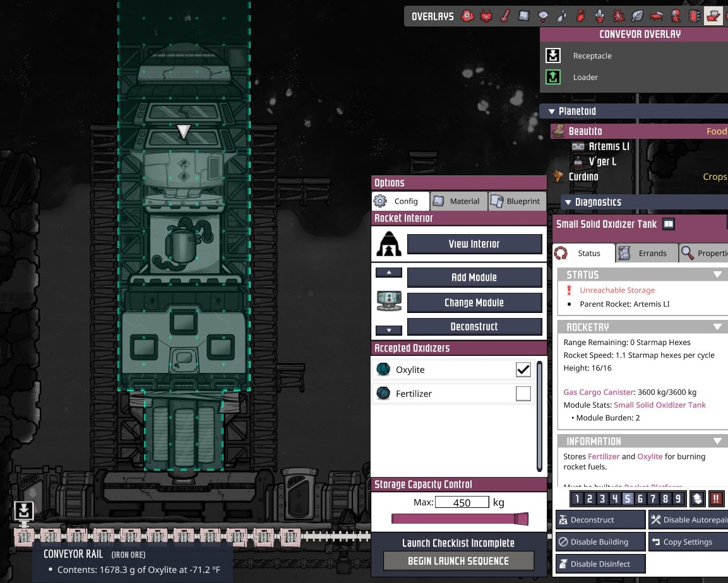Click the priority up/down arrows icon
Screen dimensions: 728x583
click(697, 498)
